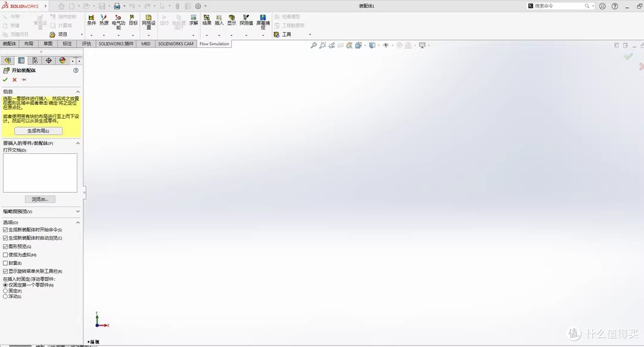Click the 项目 project folder icon
Screen dimensions: 644x347
tap(52, 35)
